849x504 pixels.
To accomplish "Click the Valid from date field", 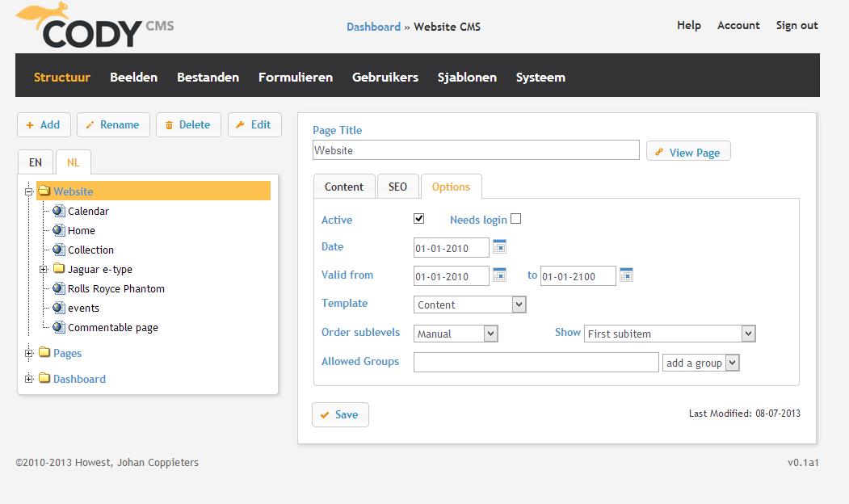I will pyautogui.click(x=451, y=276).
